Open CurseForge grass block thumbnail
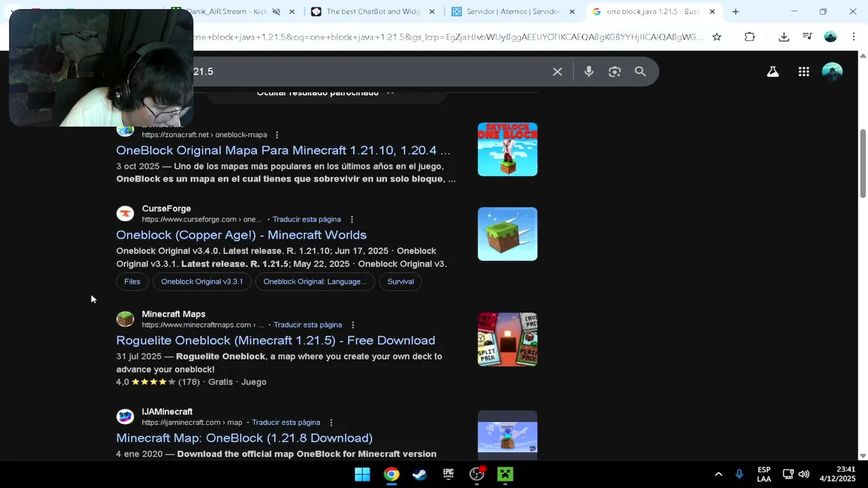The width and height of the screenshot is (868, 488). click(507, 234)
